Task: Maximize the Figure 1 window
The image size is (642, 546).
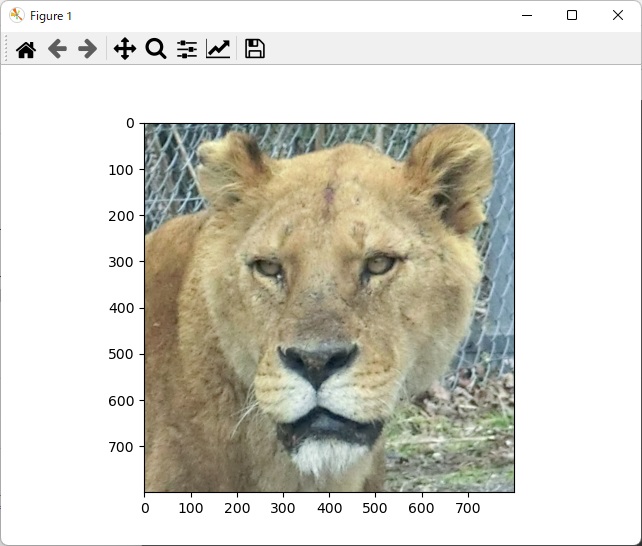Action: 572,15
